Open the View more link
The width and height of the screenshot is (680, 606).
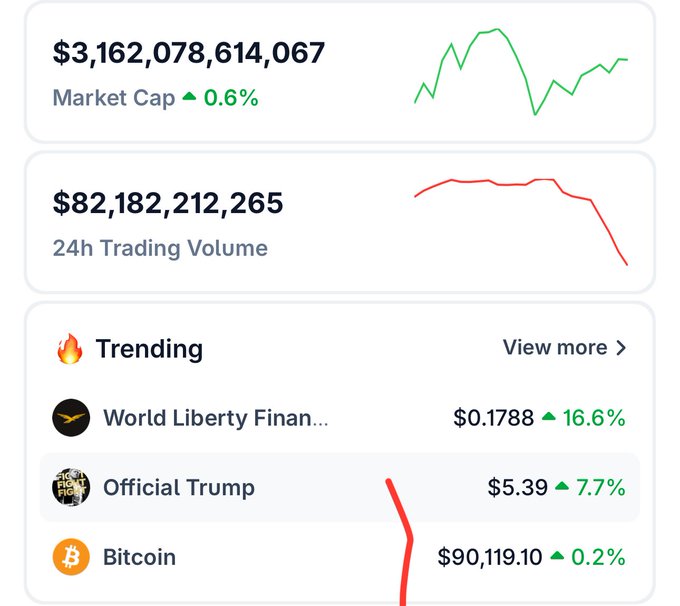coord(555,348)
